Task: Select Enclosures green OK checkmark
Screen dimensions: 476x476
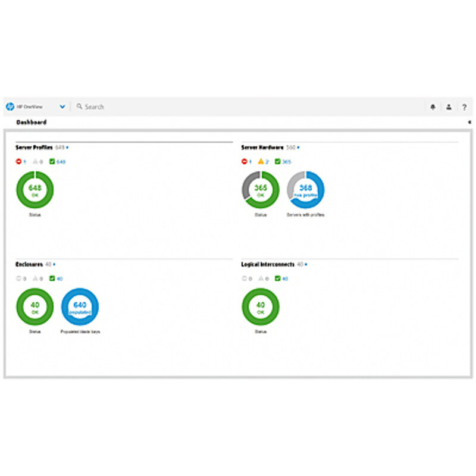Action: tap(52, 278)
